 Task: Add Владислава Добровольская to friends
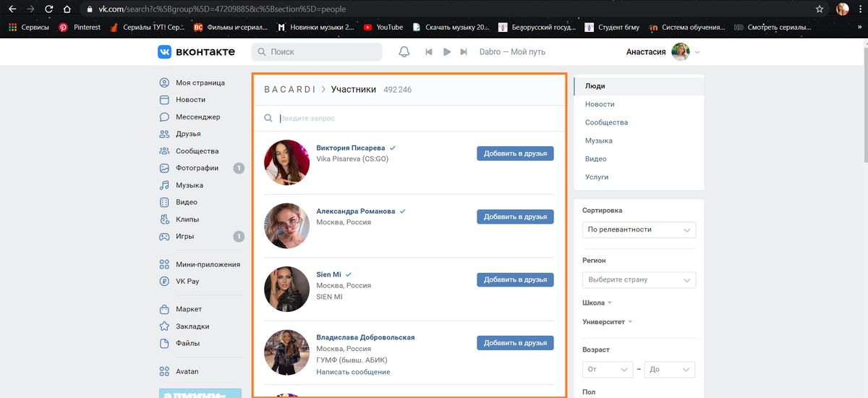pyautogui.click(x=515, y=343)
